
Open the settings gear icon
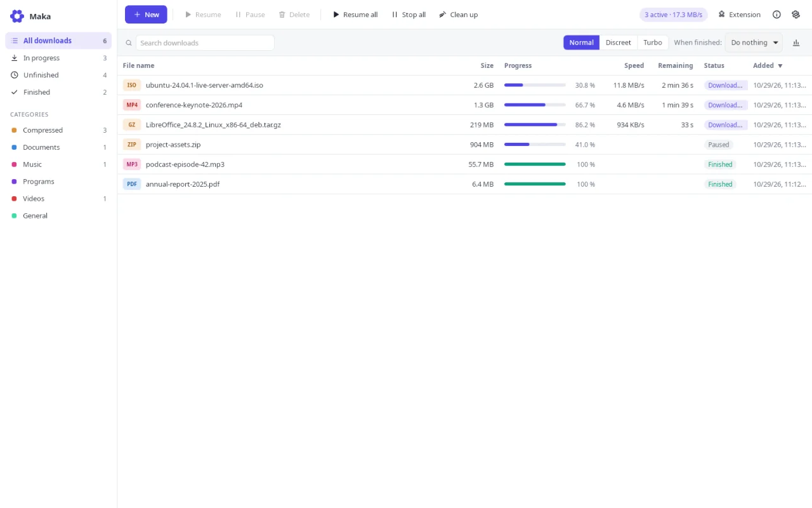pyautogui.click(x=796, y=15)
